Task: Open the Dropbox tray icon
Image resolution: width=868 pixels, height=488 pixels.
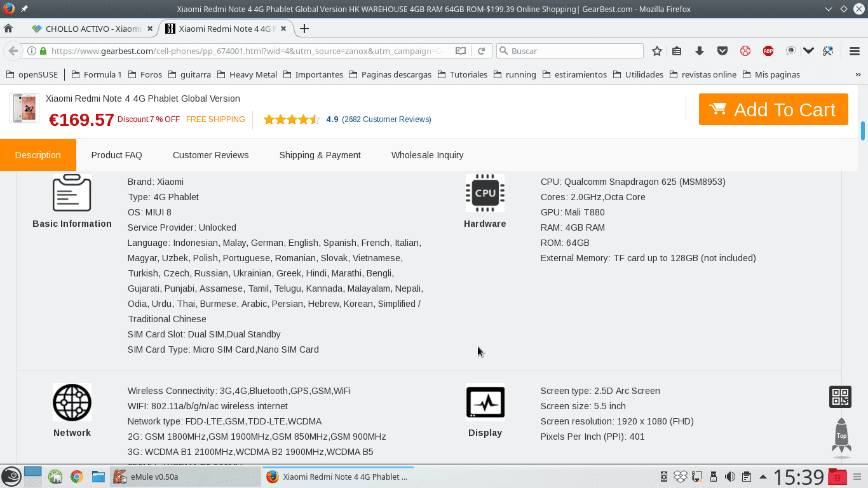Action: (x=681, y=477)
